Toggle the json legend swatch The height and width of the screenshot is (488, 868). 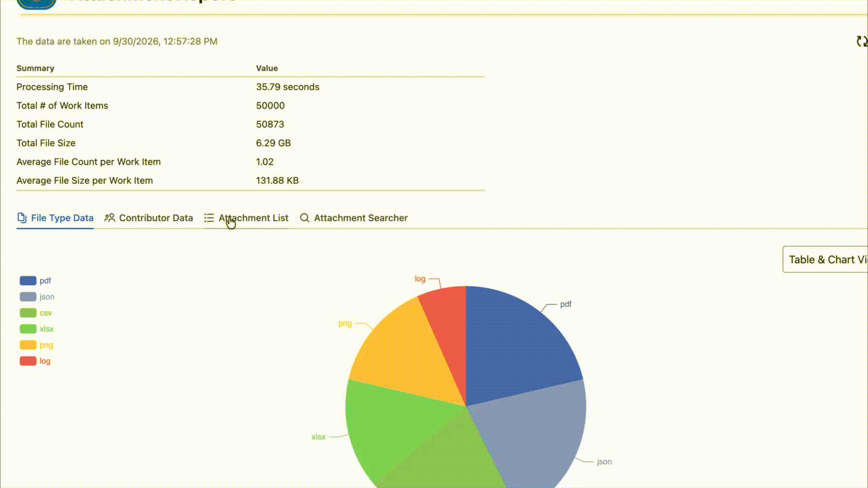pos(28,297)
